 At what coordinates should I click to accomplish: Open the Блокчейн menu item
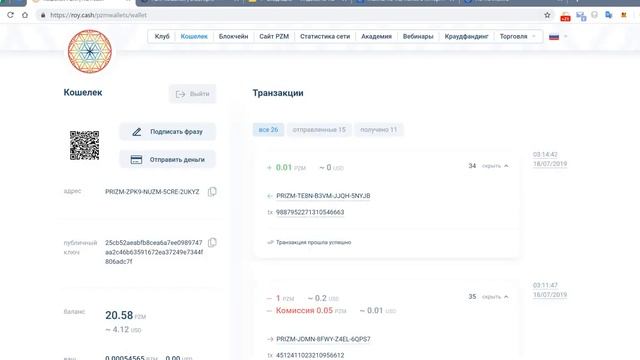point(233,36)
